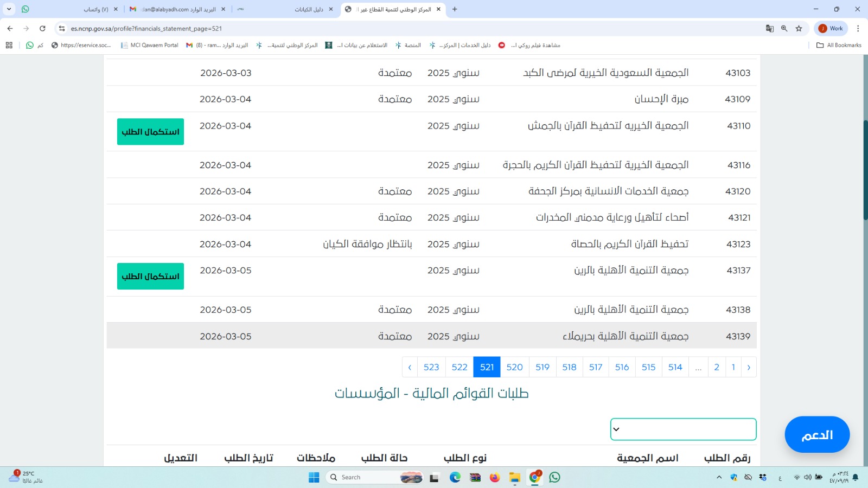868x488 pixels.
Task: Click the بانتظار موافقة الكيان status
Action: (367, 244)
